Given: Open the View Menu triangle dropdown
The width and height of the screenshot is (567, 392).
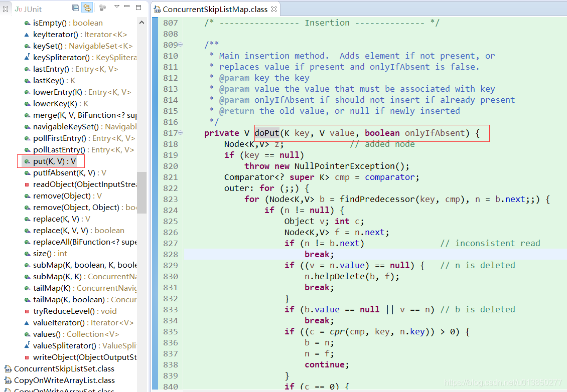Looking at the screenshot, I should point(117,7).
